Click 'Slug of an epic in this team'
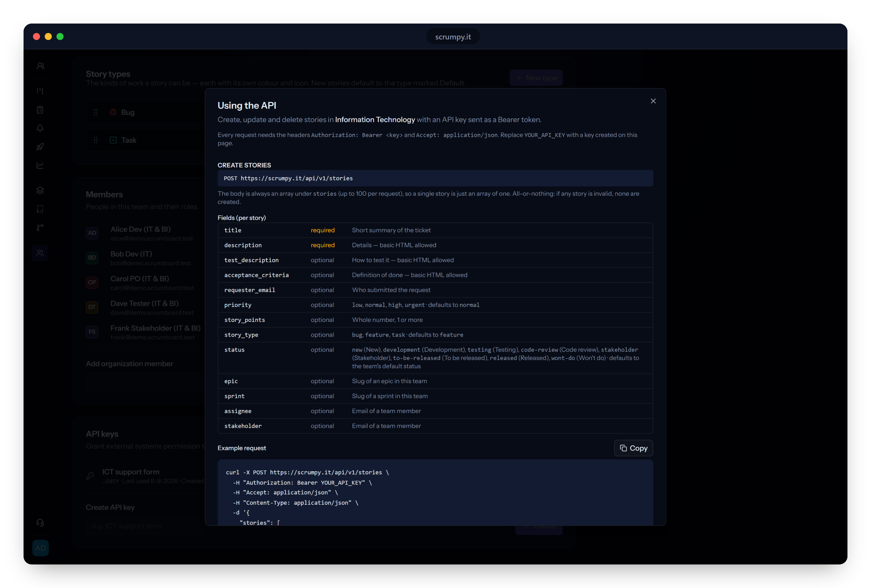 tap(389, 381)
